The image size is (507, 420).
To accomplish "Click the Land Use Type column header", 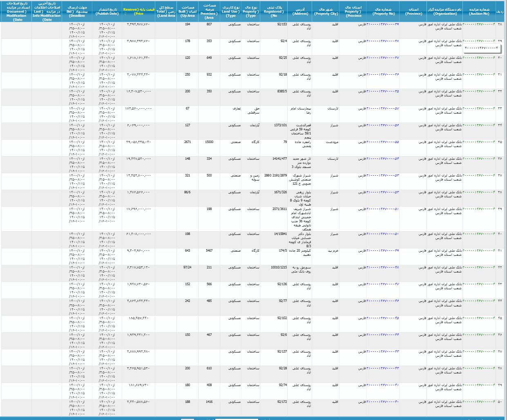I will tap(231, 11).
